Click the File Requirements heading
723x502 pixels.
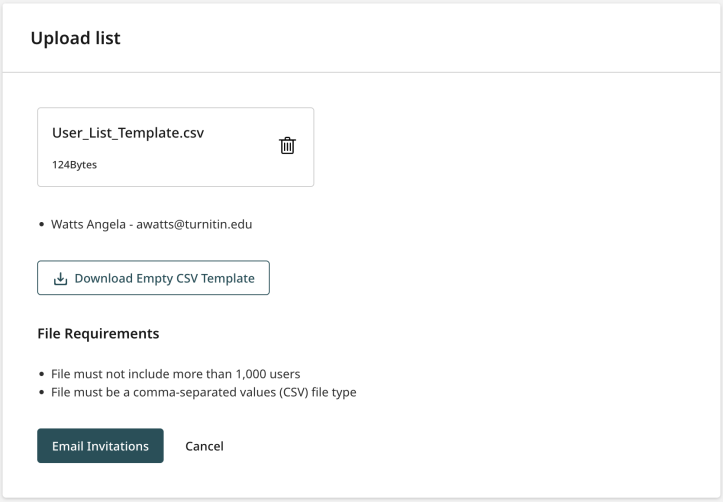point(98,333)
